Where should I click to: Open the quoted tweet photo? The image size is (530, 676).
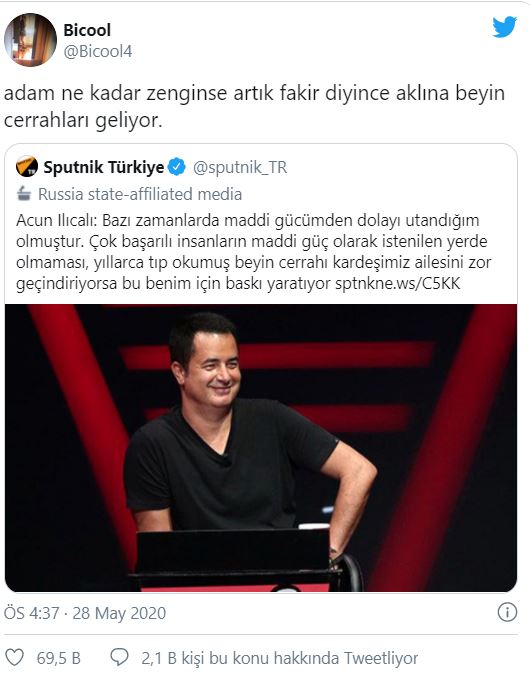click(261, 448)
